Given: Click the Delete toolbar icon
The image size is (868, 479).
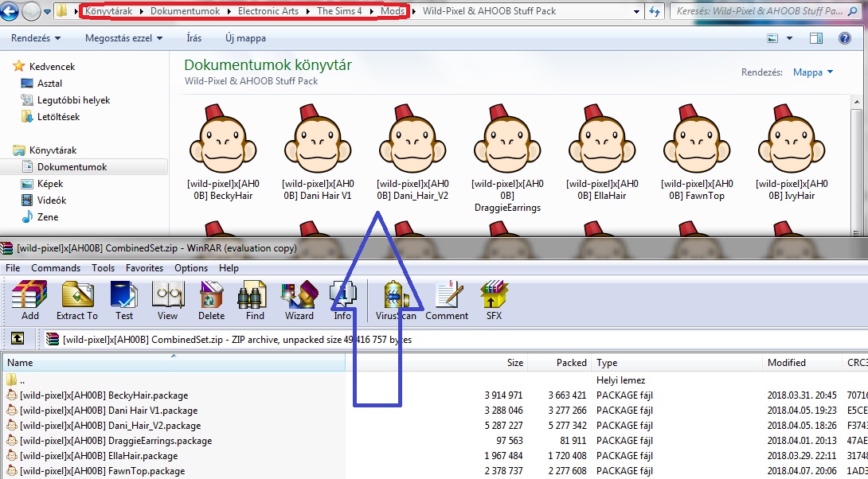Looking at the screenshot, I should 212,300.
